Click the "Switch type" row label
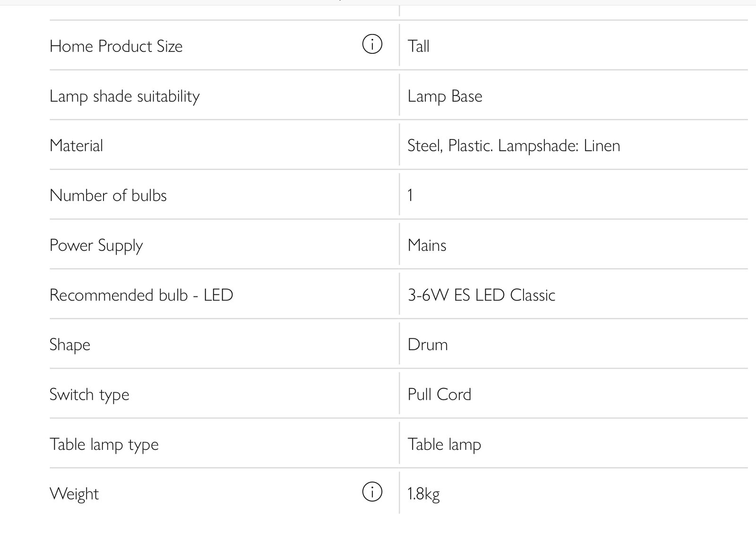Image resolution: width=756 pixels, height=543 pixels. coord(89,395)
